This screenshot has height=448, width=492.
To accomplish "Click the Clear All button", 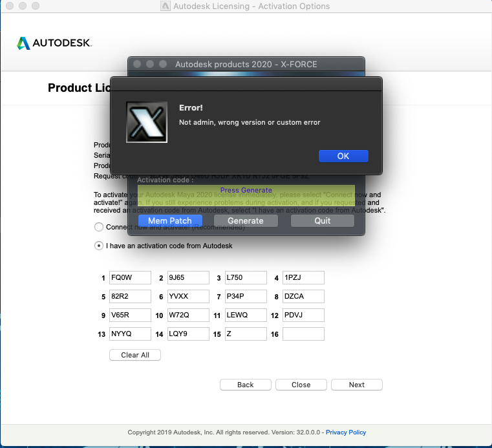I will pos(135,355).
